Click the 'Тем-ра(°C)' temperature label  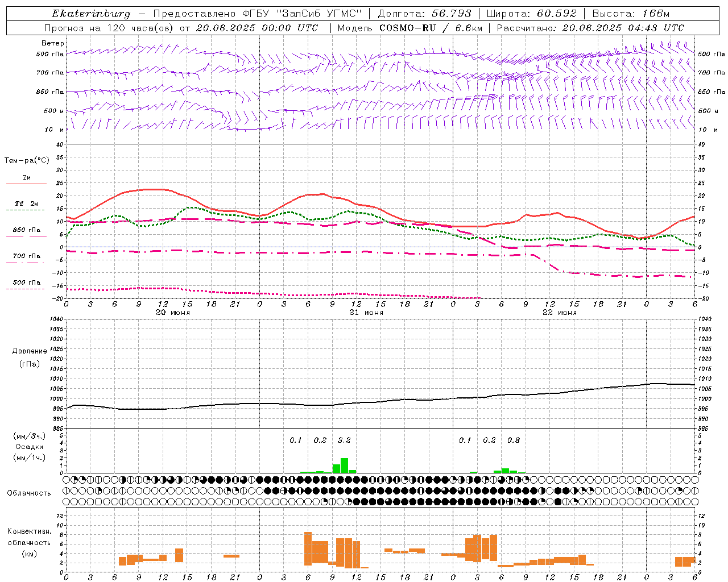(x=27, y=161)
